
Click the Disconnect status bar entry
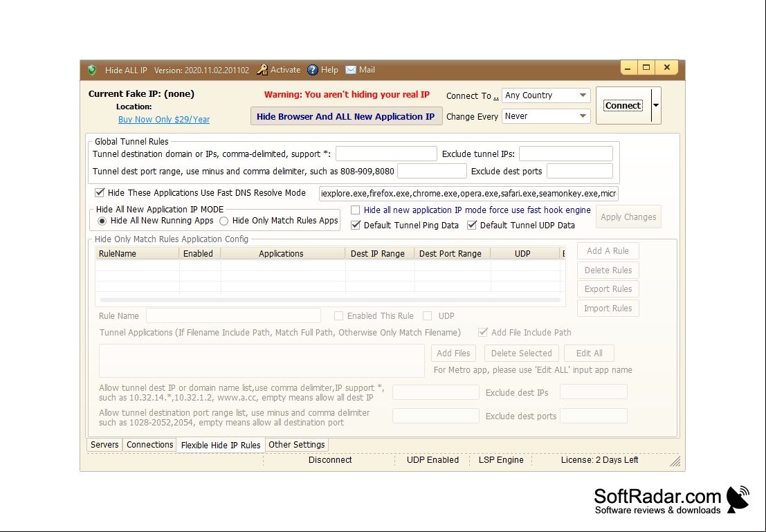[330, 459]
